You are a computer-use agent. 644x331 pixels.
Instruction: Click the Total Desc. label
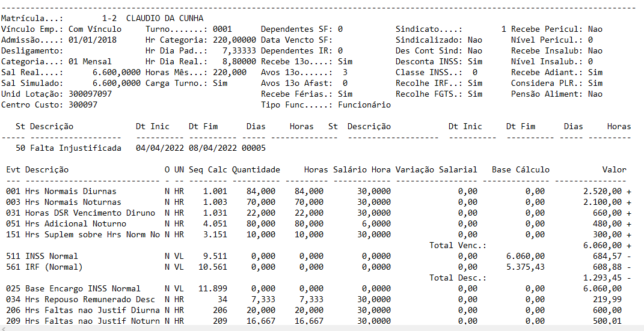click(458, 278)
